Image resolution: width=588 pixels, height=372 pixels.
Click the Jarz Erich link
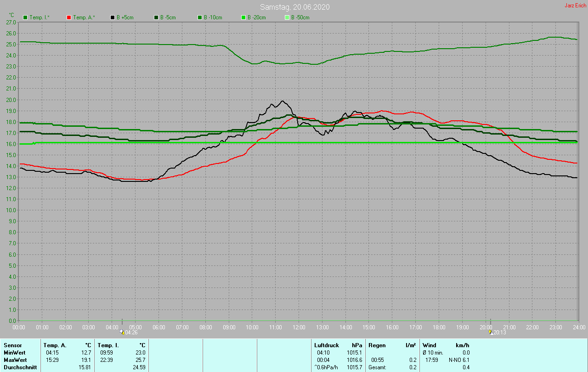tap(575, 6)
